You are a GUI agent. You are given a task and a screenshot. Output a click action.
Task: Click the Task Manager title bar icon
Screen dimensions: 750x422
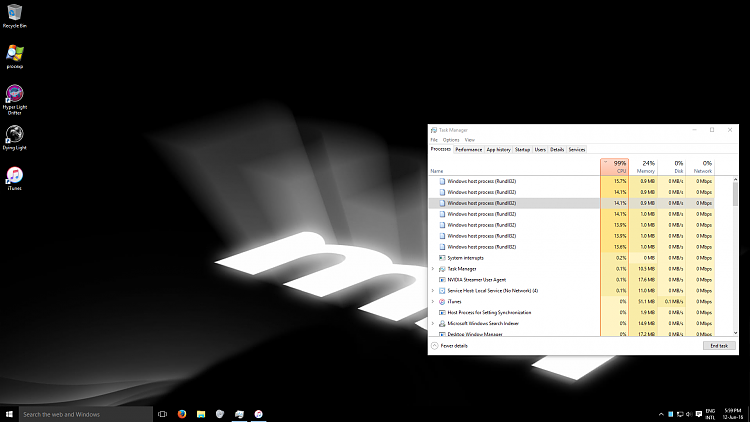[x=434, y=130]
